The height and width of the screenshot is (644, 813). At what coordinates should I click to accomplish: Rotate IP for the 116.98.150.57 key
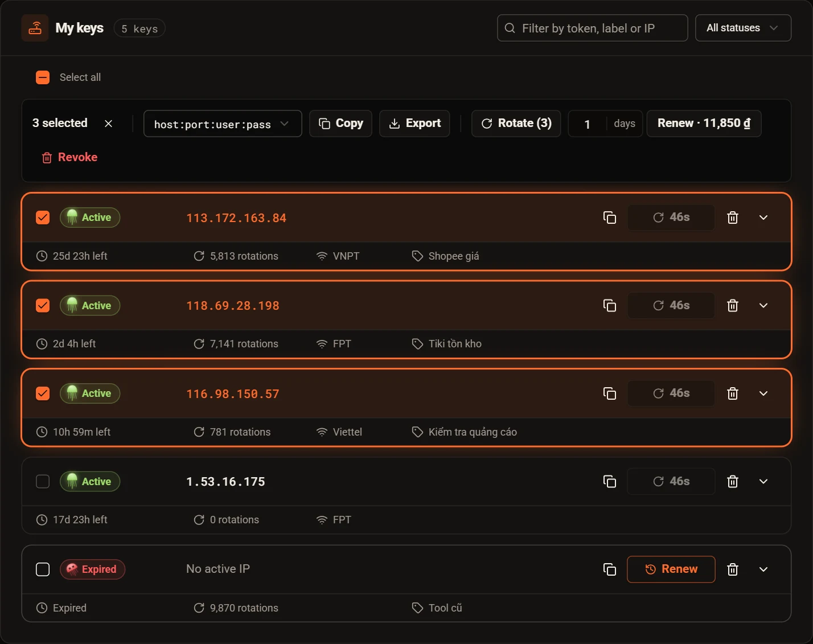click(x=671, y=393)
